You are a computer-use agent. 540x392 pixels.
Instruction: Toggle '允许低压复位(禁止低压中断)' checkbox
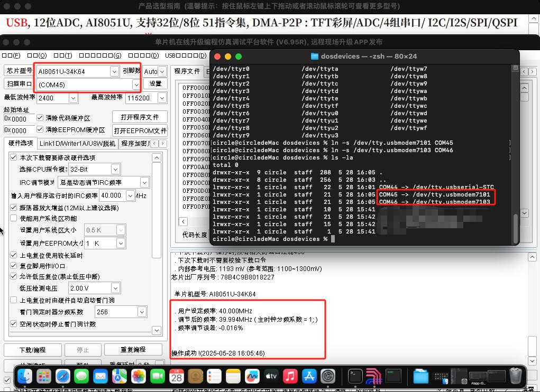click(13, 276)
